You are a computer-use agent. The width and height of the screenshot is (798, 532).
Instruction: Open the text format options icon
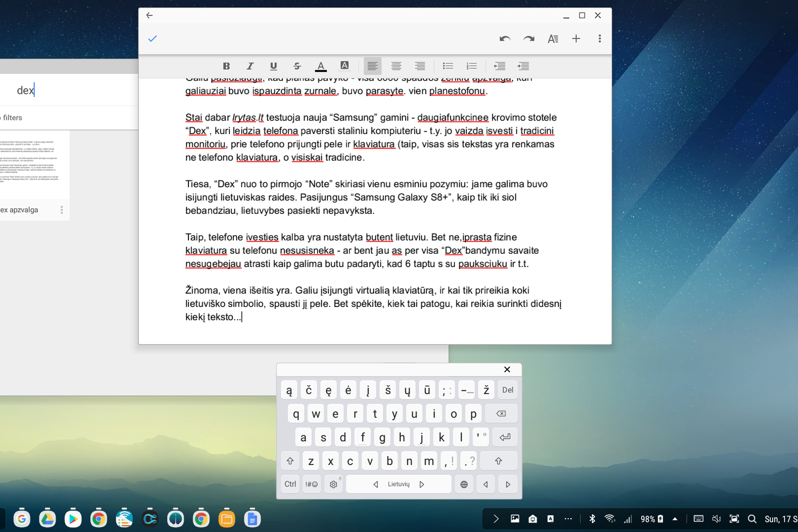(553, 39)
